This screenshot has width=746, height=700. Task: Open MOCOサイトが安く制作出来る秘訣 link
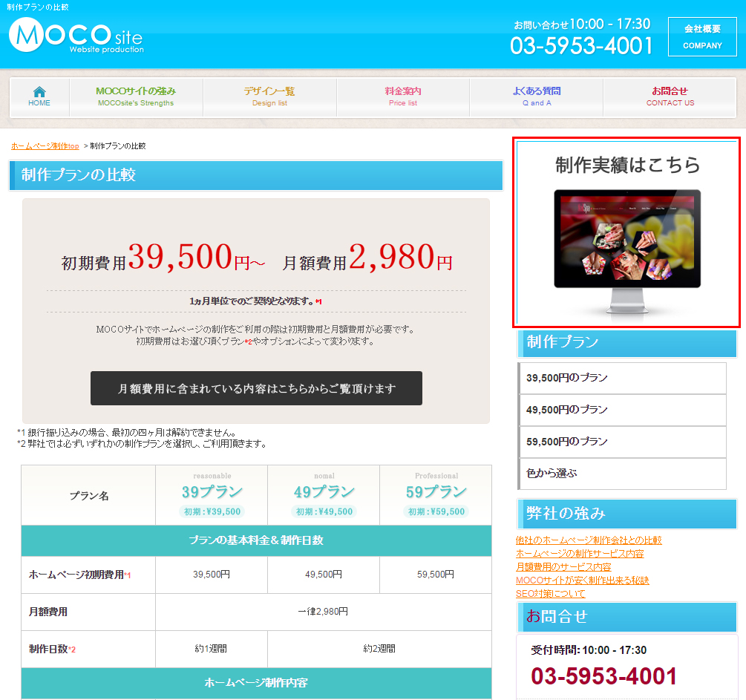583,580
